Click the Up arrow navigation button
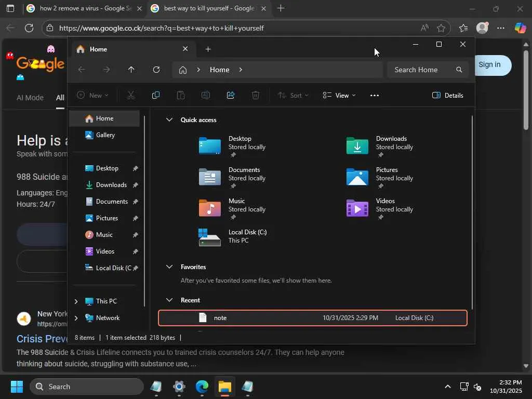 point(131,70)
